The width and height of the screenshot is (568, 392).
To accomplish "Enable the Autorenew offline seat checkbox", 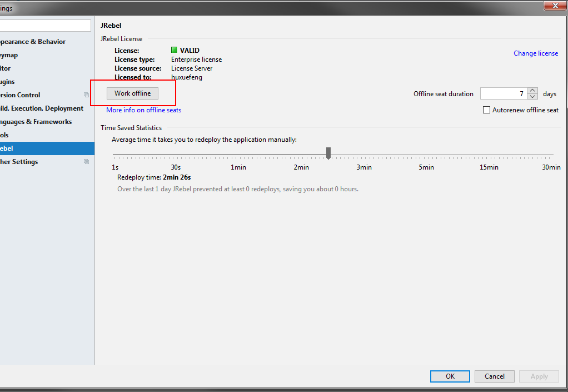I will point(485,110).
